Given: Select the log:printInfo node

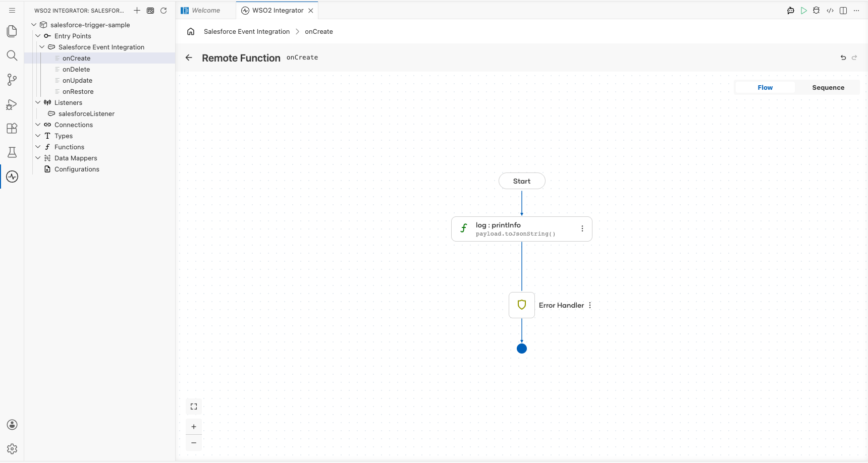Looking at the screenshot, I should (x=522, y=229).
